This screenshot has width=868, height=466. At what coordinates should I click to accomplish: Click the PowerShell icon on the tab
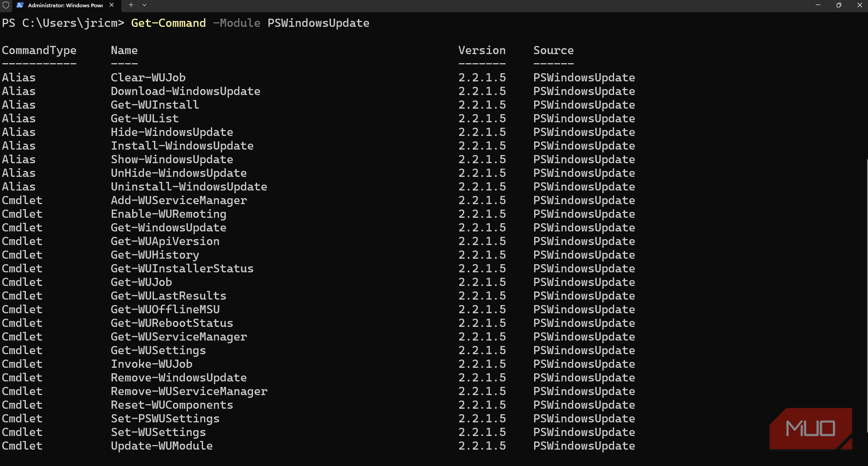tap(20, 5)
